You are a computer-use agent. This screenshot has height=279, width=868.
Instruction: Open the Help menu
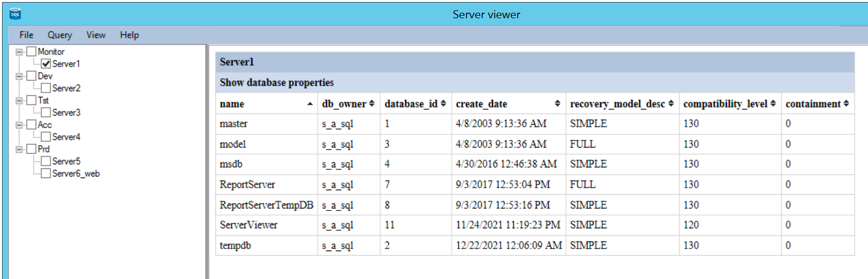[x=129, y=35]
